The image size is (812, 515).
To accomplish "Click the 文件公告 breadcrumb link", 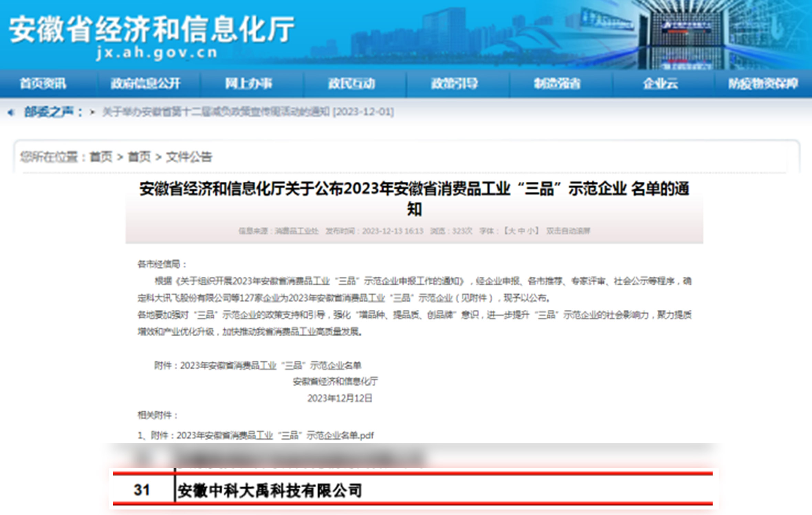I will click(x=189, y=157).
